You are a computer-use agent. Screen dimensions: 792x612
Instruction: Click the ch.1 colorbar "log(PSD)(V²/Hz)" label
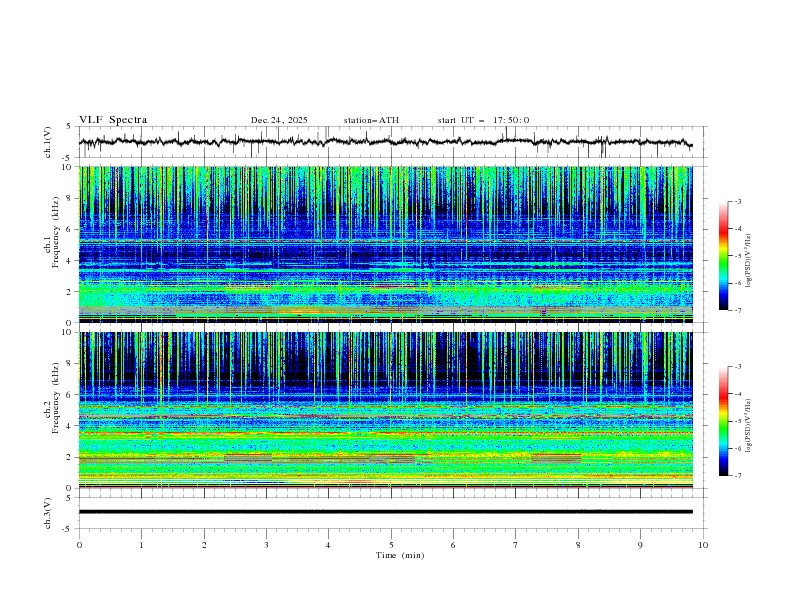pos(749,261)
